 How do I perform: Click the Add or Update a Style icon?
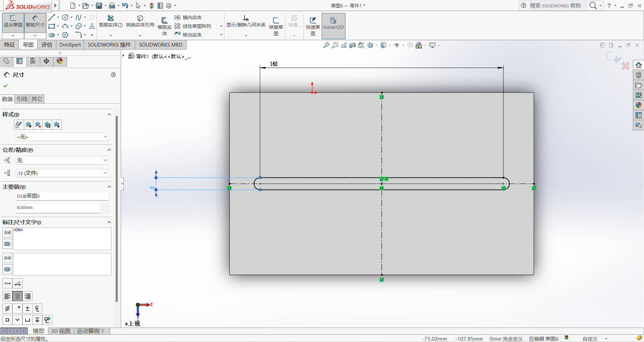tap(29, 125)
